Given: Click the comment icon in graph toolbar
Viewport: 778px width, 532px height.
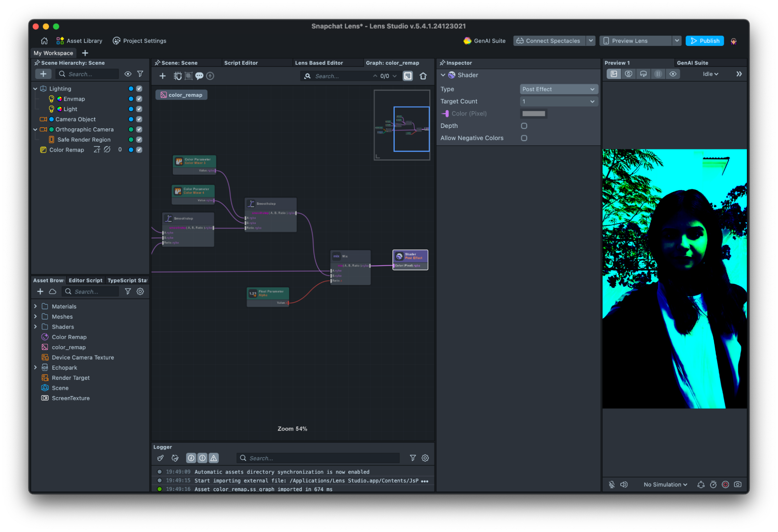Looking at the screenshot, I should click(199, 76).
